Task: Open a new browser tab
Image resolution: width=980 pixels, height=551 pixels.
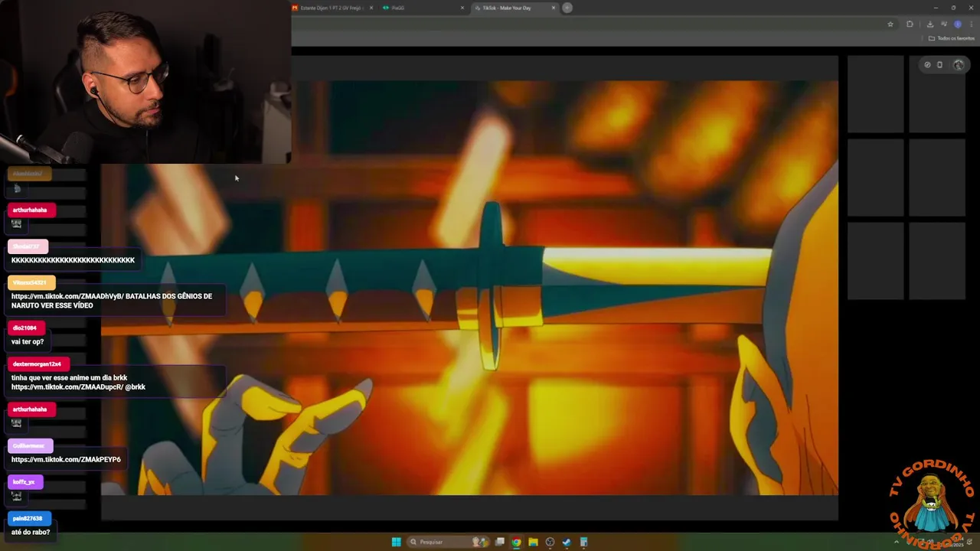Action: click(x=567, y=8)
